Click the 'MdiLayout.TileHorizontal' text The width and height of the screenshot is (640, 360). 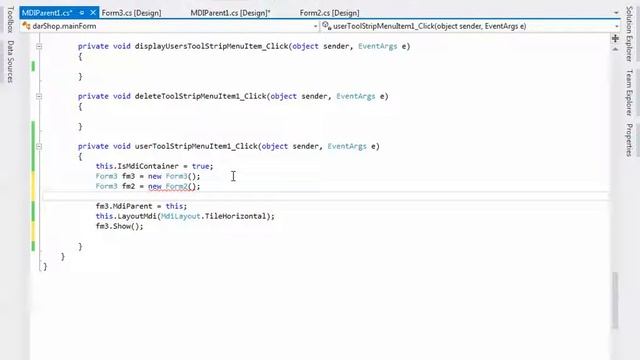213,216
